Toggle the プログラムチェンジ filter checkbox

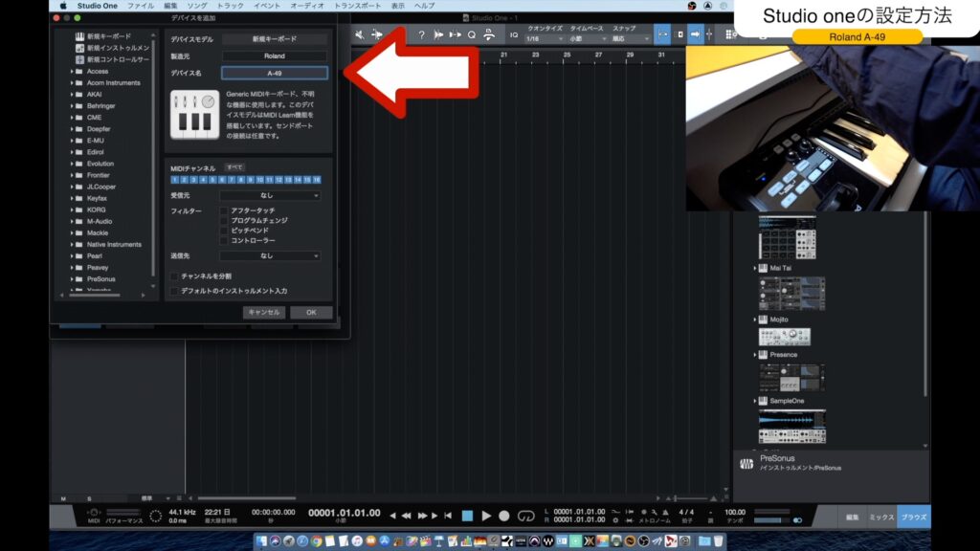pyautogui.click(x=224, y=221)
